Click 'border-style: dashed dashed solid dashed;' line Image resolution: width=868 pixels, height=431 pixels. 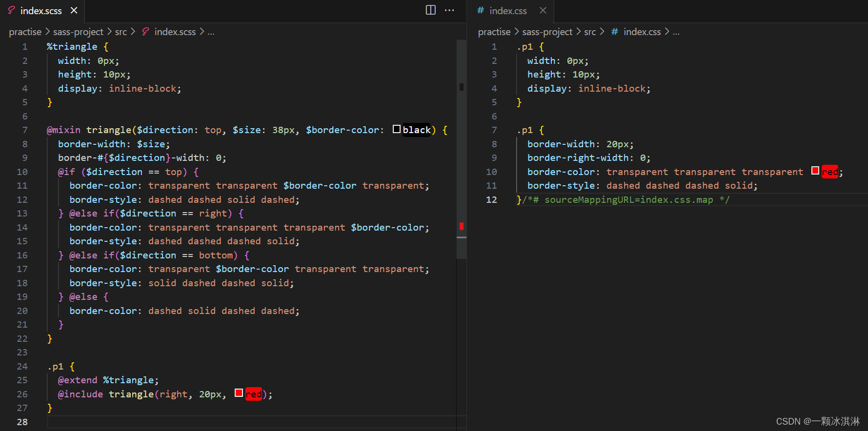point(184,200)
